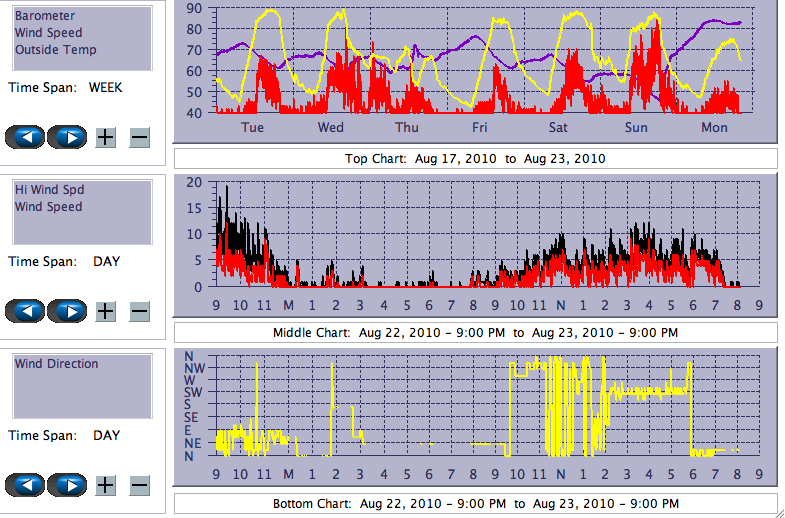Image resolution: width=785 pixels, height=518 pixels.
Task: Increase middle chart time span with plus
Action: coord(105,311)
